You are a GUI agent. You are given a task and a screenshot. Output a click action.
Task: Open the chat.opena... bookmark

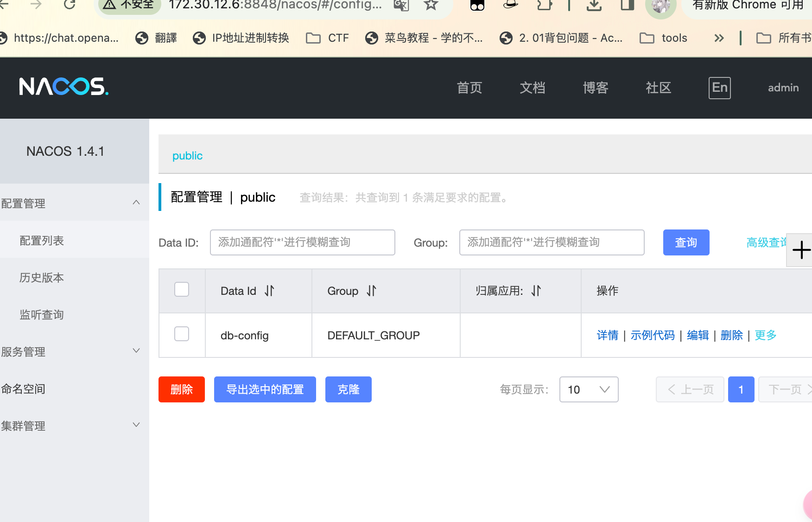59,38
